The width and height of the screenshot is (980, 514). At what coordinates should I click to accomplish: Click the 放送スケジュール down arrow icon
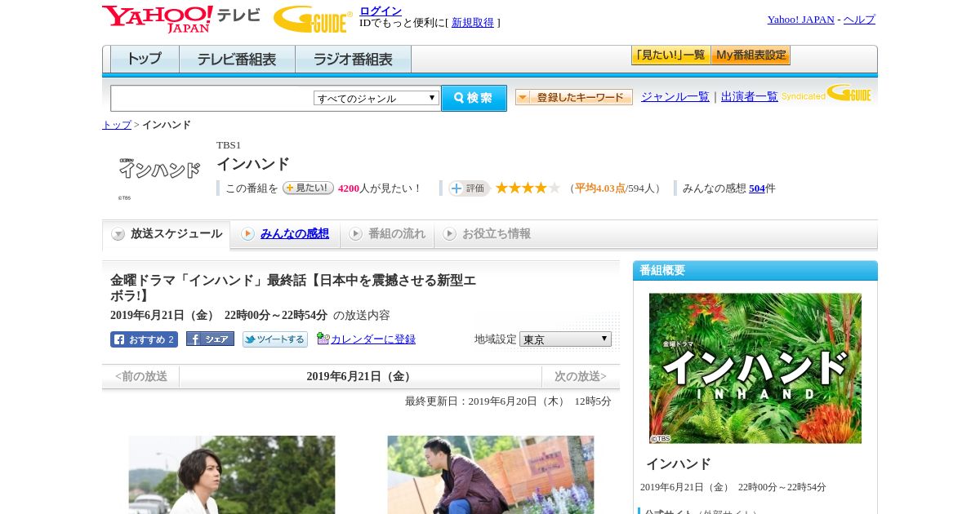point(118,234)
